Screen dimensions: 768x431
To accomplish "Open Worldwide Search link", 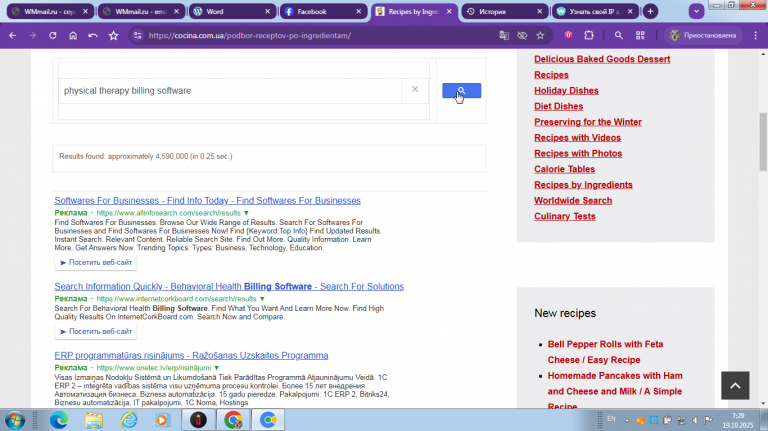I will [x=573, y=200].
